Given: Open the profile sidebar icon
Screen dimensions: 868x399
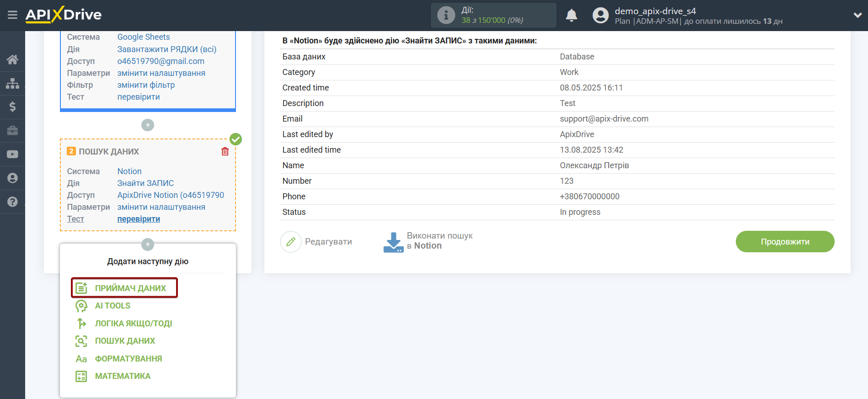Looking at the screenshot, I should pos(12,178).
